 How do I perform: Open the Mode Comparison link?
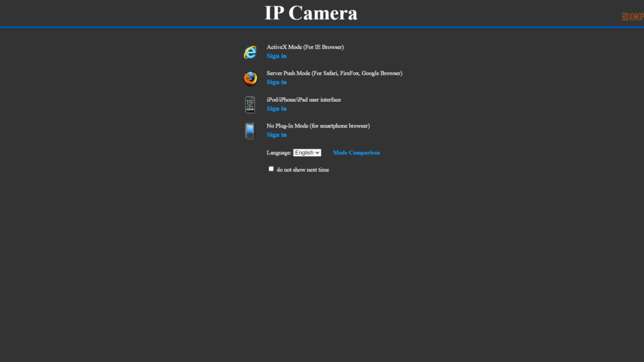[356, 153]
